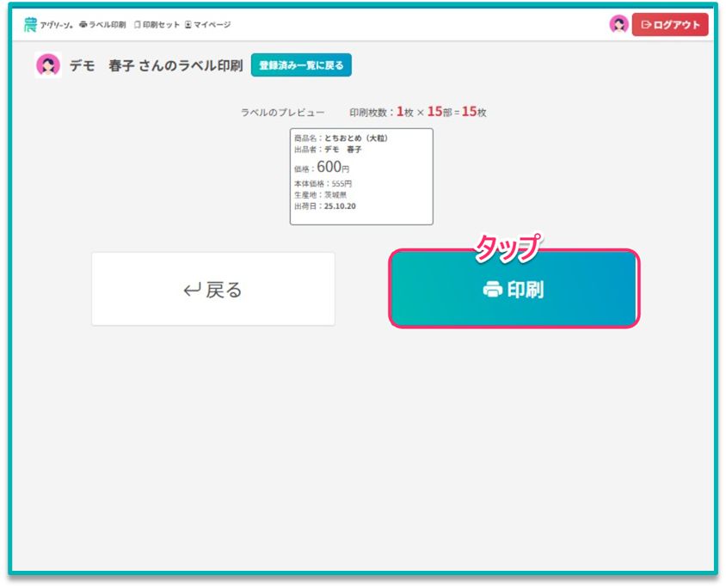Click デモ 春子's profile avatar in heading

coord(48,65)
